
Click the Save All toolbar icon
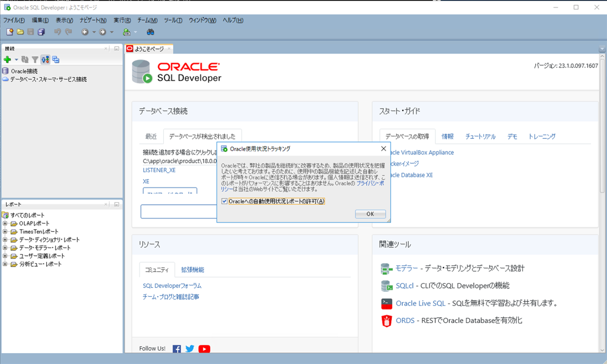pos(42,32)
